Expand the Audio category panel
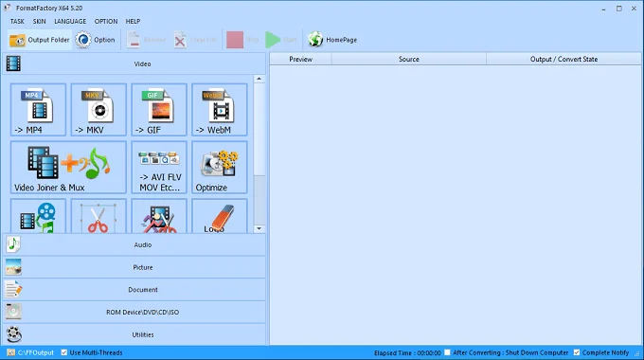Screen dimensions: 644x360 [x=134, y=244]
